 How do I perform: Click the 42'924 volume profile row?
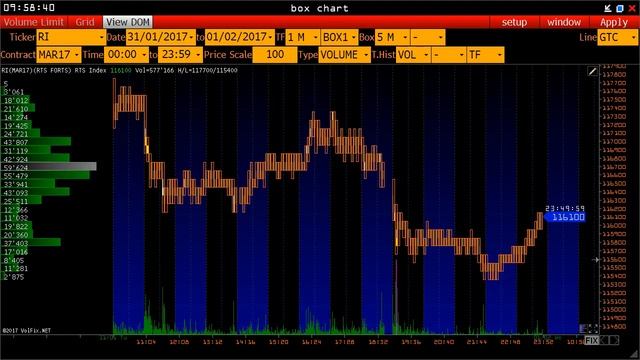pyautogui.click(x=36, y=159)
